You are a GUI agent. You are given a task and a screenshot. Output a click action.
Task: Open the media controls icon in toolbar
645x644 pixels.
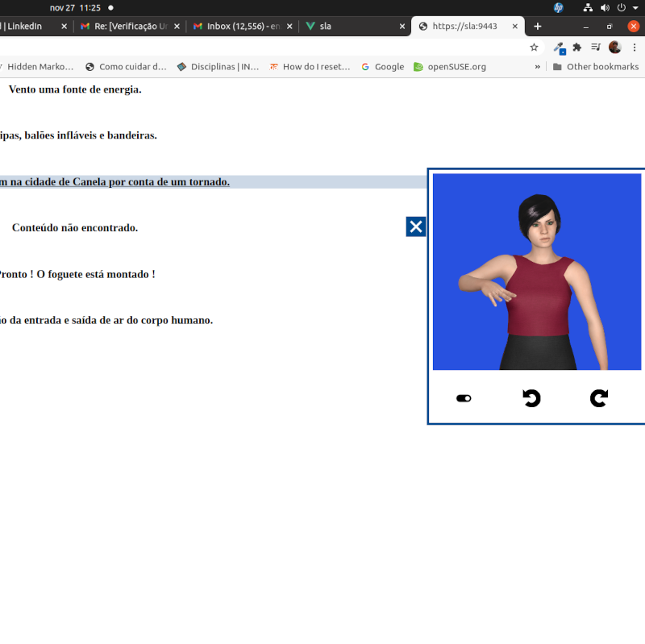pyautogui.click(x=596, y=48)
